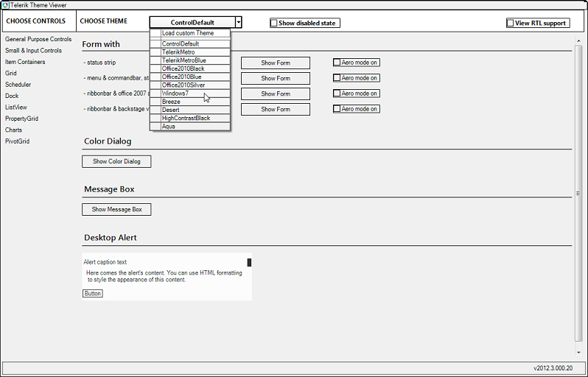This screenshot has height=377, width=588.
Task: Check Aero mode on for ribbonbar backstage row
Action: (x=337, y=109)
